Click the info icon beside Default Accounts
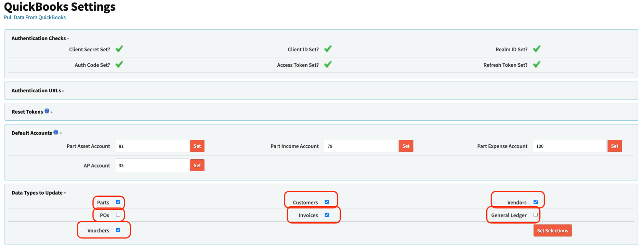644x251 pixels. point(56,132)
